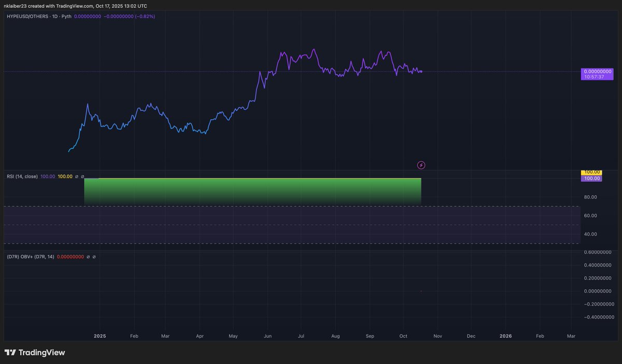
Task: Click the Apr label on time axis
Action: pyautogui.click(x=200, y=336)
